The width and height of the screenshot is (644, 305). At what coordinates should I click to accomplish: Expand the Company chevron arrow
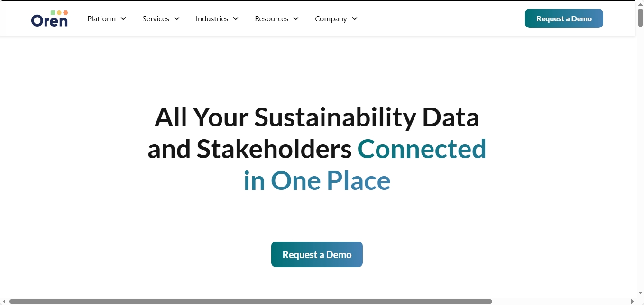[354, 19]
